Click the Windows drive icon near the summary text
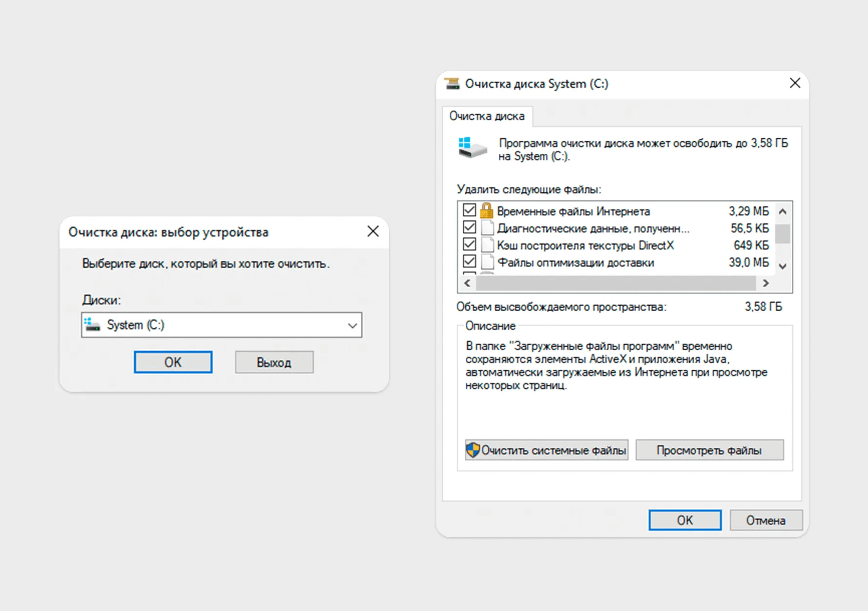This screenshot has height=611, width=868. 472,147
